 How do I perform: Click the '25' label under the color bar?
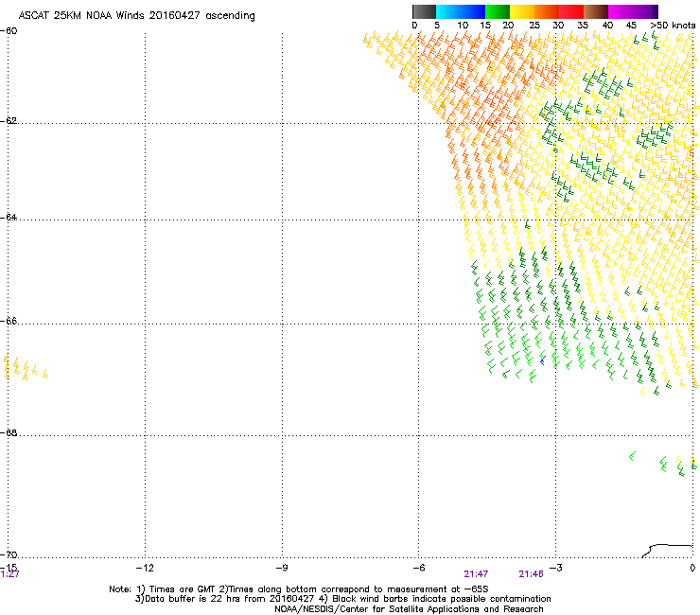tap(534, 26)
